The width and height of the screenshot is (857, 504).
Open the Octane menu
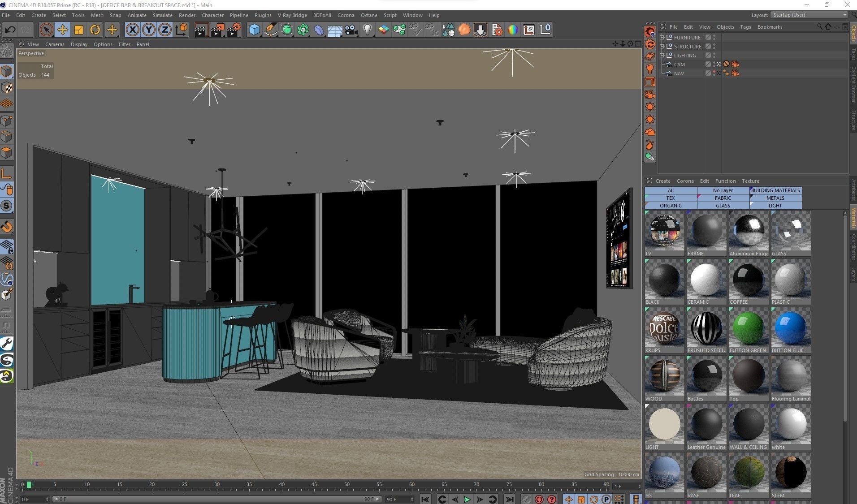pos(369,15)
